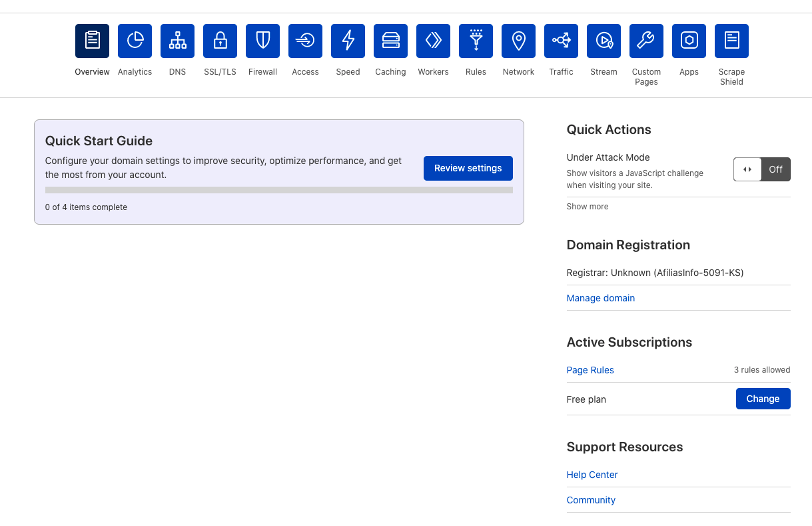Expand Show more quick actions
Viewport: 812px width, 526px height.
pyautogui.click(x=587, y=207)
